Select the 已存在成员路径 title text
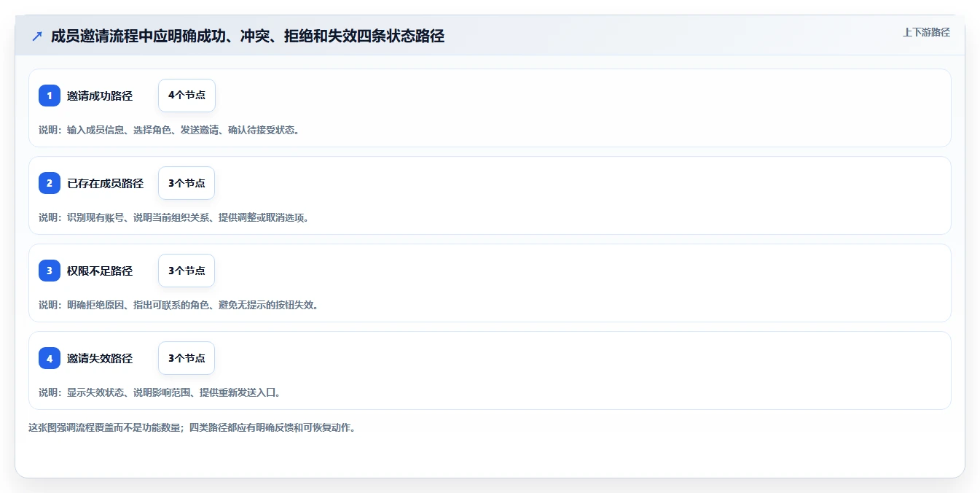This screenshot has height=493, width=980. pyautogui.click(x=106, y=183)
